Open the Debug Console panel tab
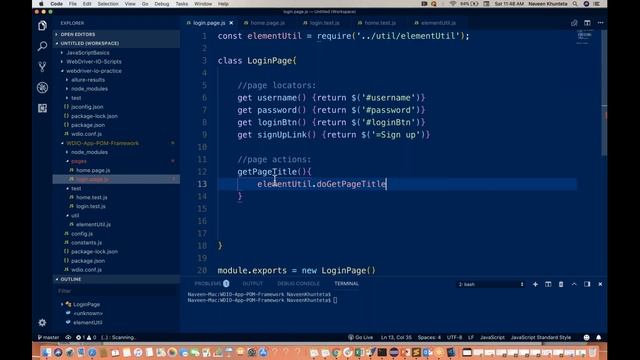This screenshot has width=640, height=360. click(298, 283)
